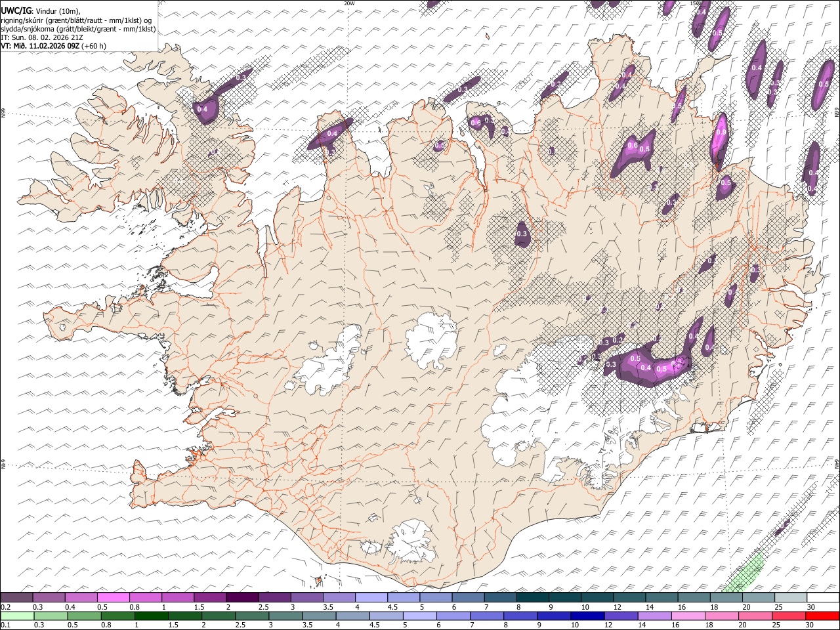This screenshot has height=630, width=840.
Task: Click the light lavender 4 swatch in upper legend
Action: point(371,597)
